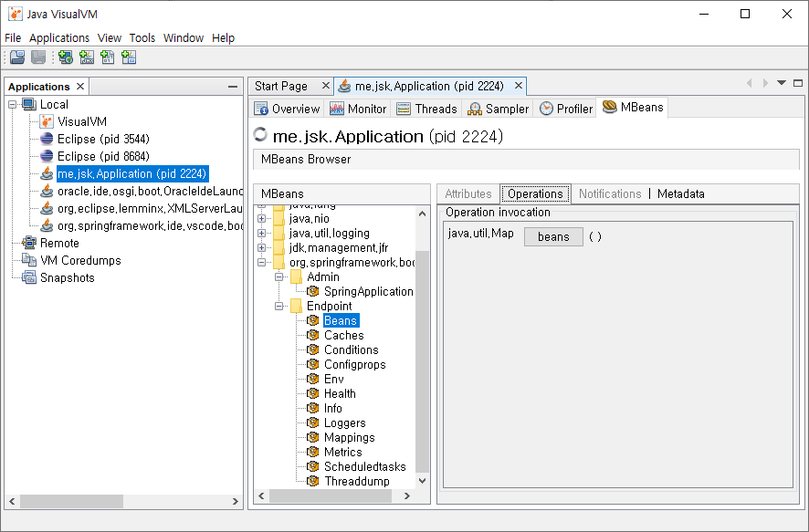Select the Scheduledtasks MBean entry

[364, 466]
